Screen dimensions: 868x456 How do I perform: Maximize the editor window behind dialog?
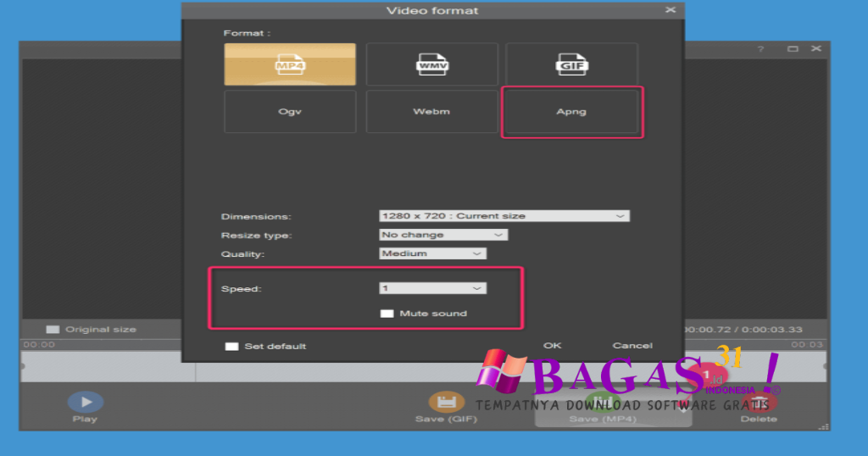point(793,48)
